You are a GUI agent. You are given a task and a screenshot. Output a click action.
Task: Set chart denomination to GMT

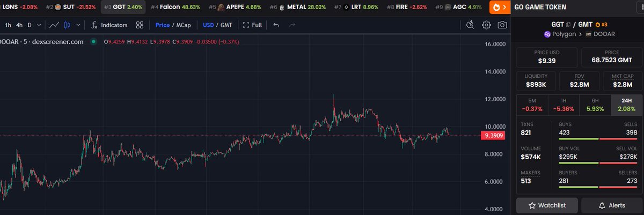click(x=226, y=25)
